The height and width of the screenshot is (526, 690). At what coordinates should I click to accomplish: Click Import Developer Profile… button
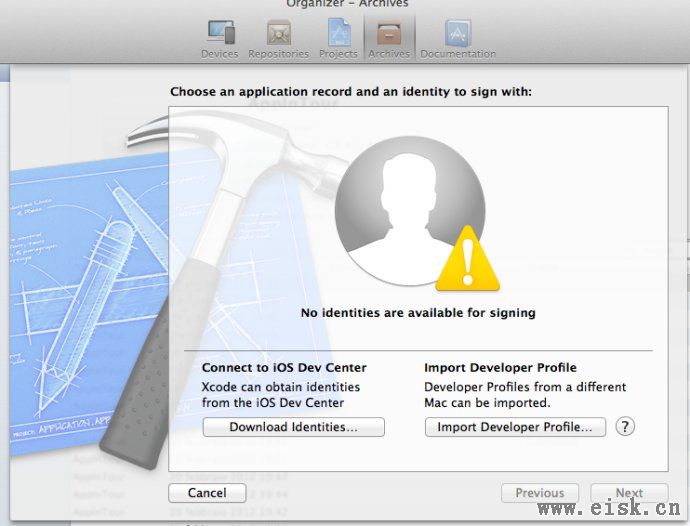515,427
